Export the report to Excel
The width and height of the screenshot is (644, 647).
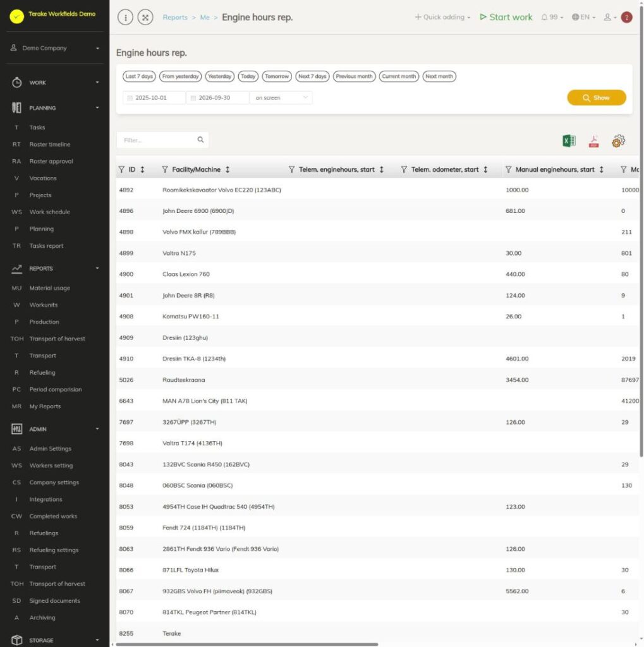click(x=569, y=141)
